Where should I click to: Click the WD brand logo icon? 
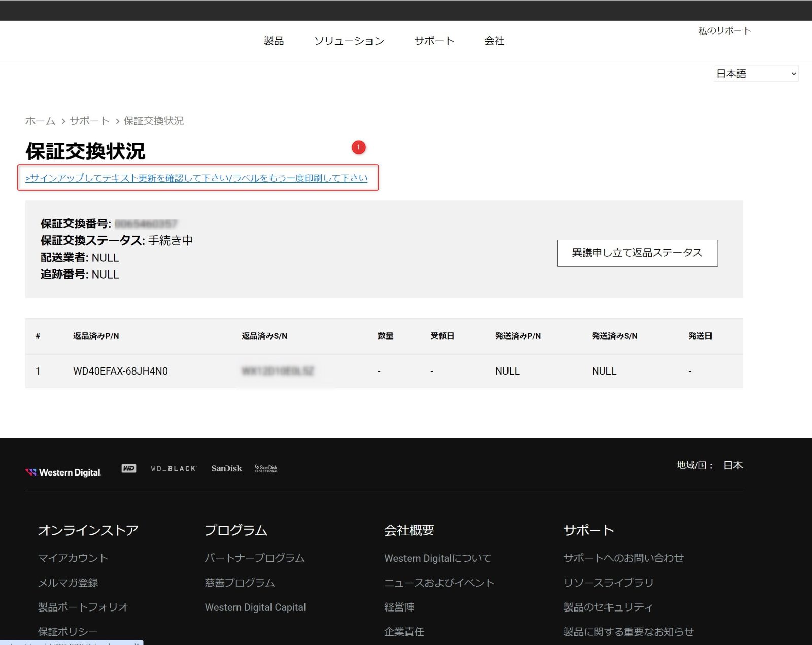click(129, 468)
